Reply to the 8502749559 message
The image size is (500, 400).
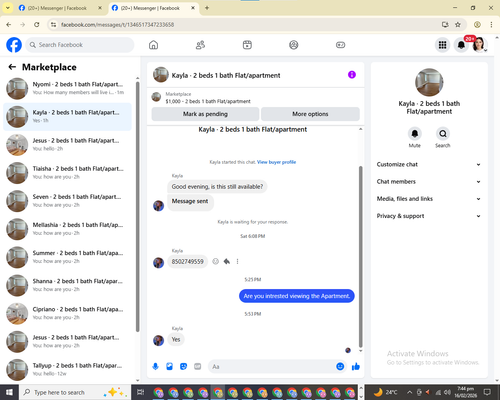(x=227, y=261)
